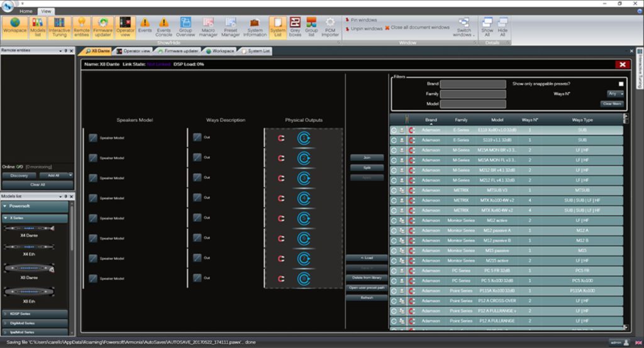Switch to the Home ribbon tab
This screenshot has height=348, width=644.
[26, 11]
